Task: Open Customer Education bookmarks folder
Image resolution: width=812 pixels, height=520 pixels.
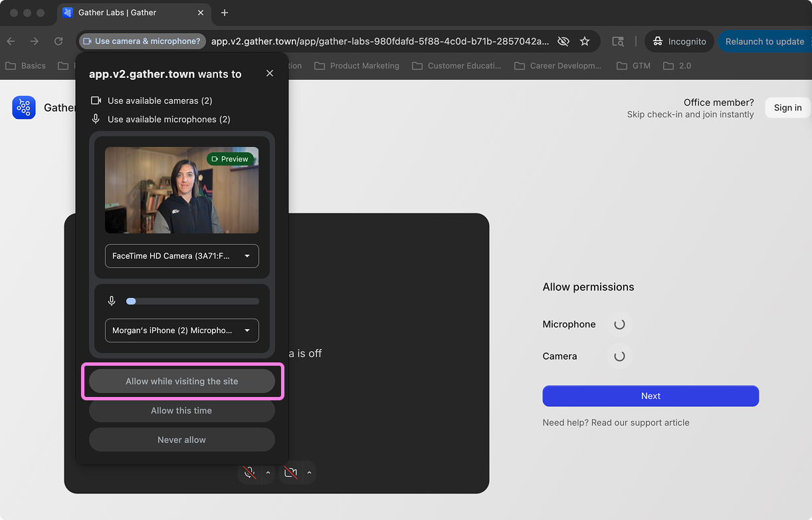Action: 457,66
